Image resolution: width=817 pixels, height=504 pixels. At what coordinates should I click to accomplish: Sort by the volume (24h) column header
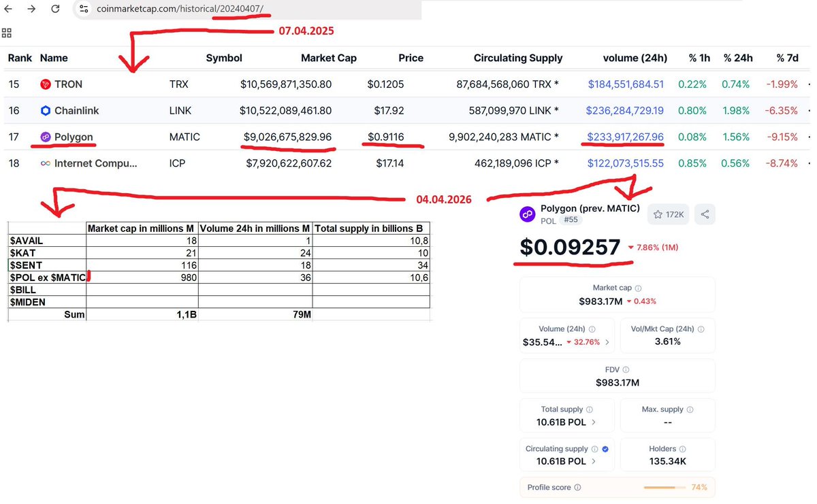(635, 58)
